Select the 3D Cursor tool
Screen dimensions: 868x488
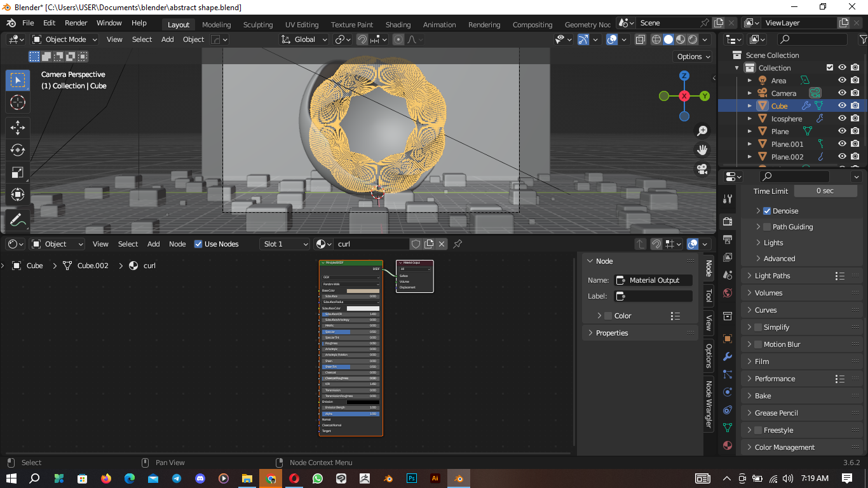point(17,102)
